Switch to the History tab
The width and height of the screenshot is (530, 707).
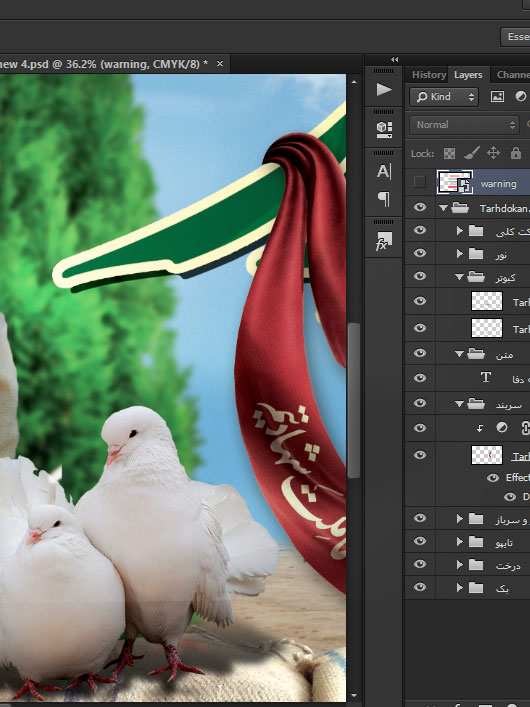(x=429, y=75)
